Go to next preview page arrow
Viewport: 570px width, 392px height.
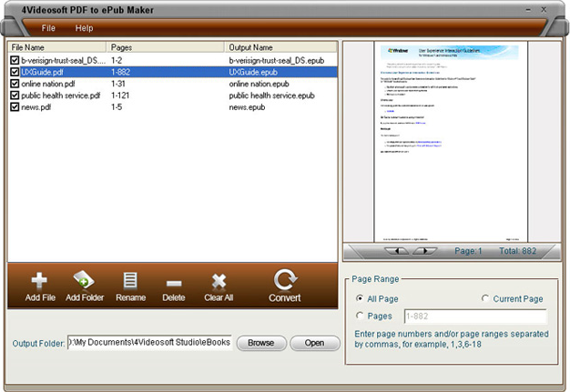point(424,250)
